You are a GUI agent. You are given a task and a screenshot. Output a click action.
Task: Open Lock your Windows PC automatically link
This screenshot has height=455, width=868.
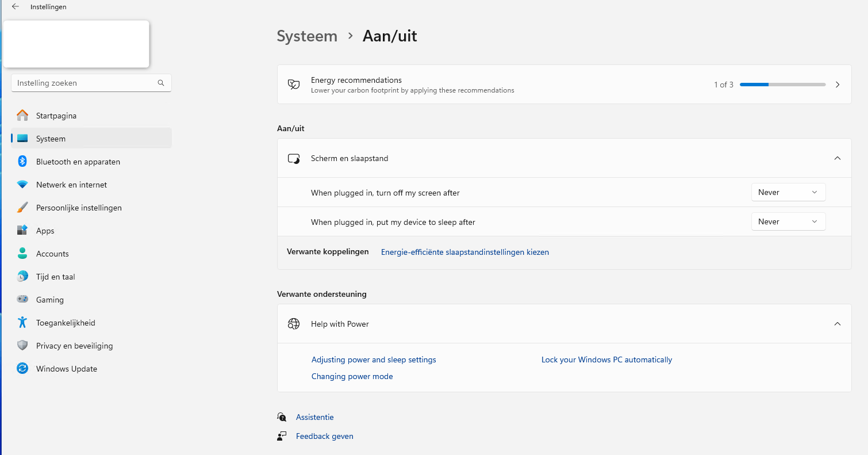click(x=606, y=360)
